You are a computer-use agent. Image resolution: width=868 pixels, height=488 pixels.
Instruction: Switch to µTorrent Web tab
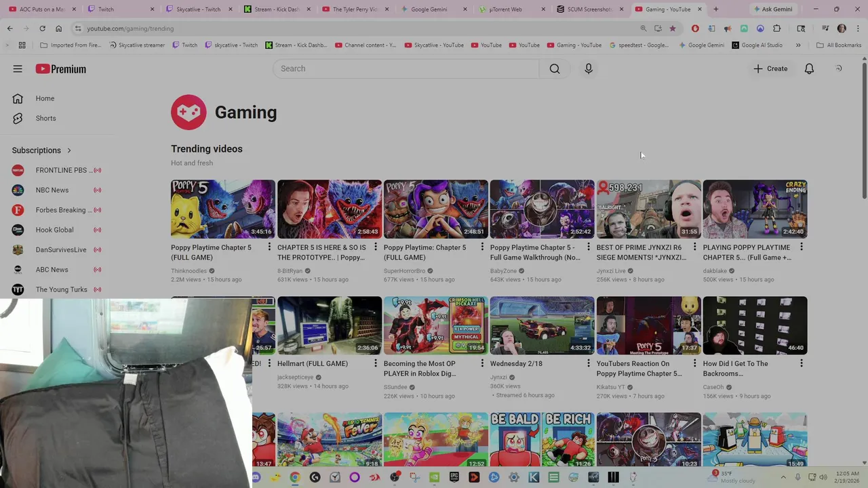point(511,9)
